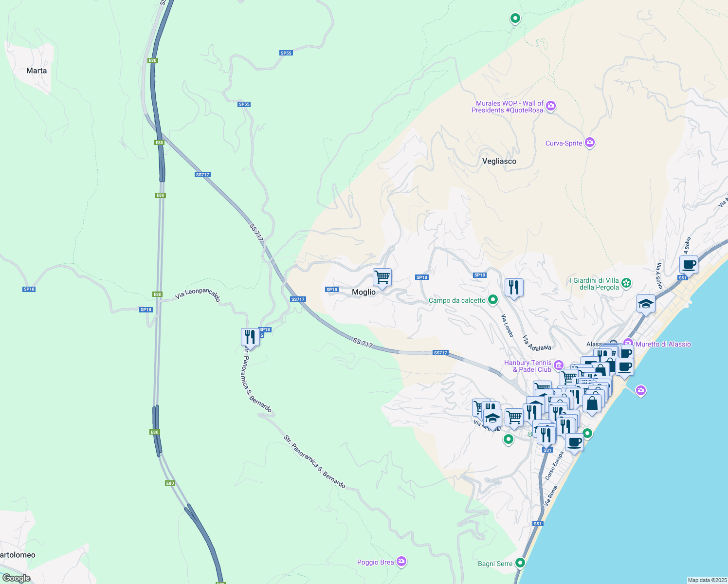Click the Hanbury Tennis & Padel Club marker
Screen dimensions: 728x584
[558, 365]
